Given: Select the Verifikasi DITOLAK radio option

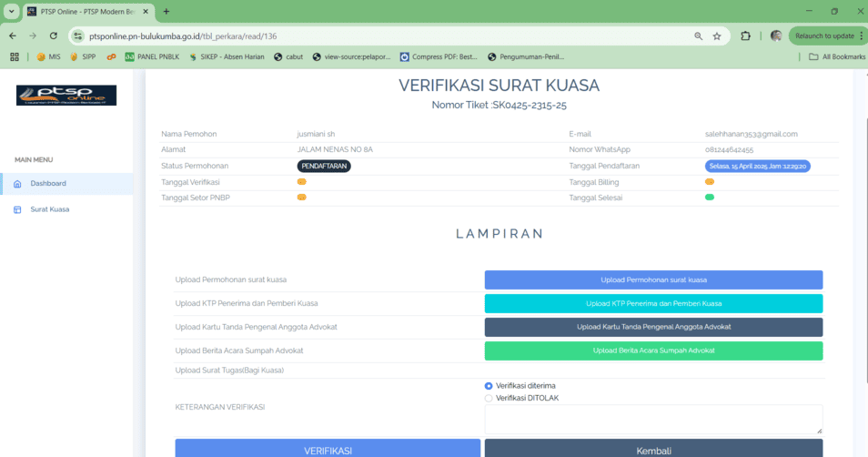Looking at the screenshot, I should tap(489, 398).
